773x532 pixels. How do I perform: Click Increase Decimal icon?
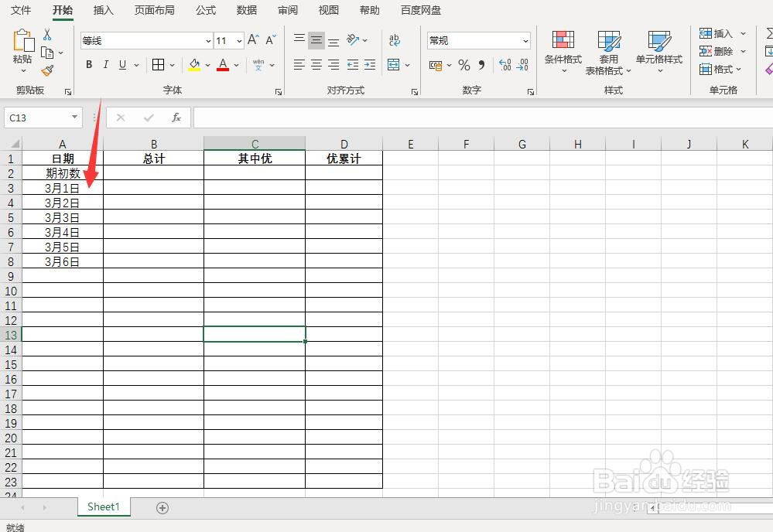[x=505, y=65]
